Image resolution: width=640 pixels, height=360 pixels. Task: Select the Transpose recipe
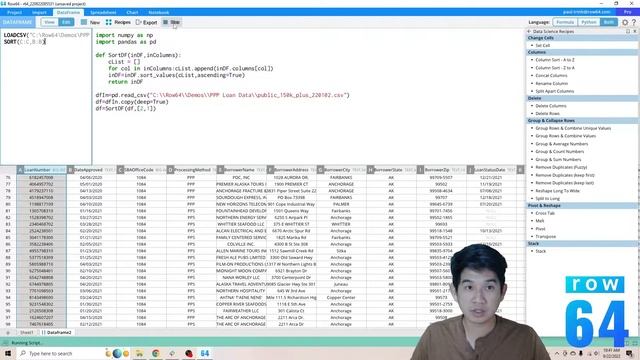tap(545, 236)
